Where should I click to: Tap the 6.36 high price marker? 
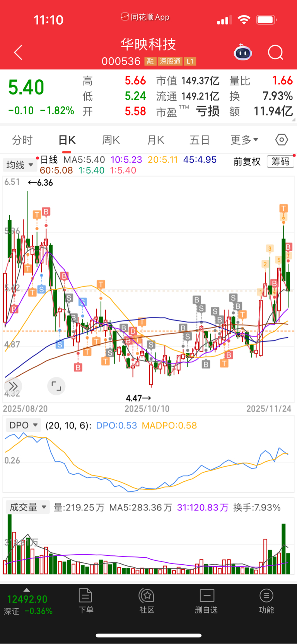click(40, 182)
